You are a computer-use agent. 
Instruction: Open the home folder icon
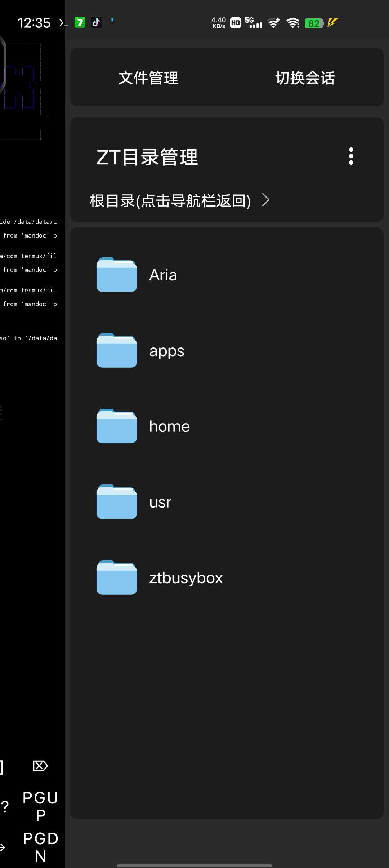116,426
